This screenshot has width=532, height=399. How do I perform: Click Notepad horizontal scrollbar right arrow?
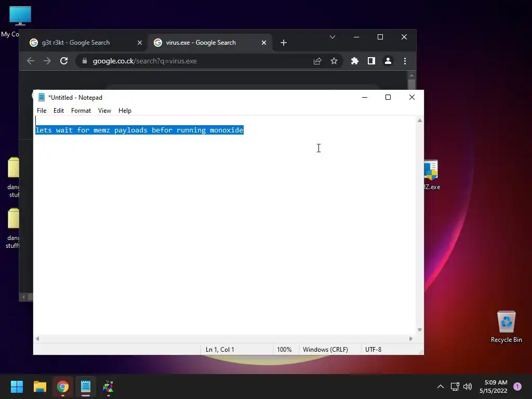(x=411, y=339)
